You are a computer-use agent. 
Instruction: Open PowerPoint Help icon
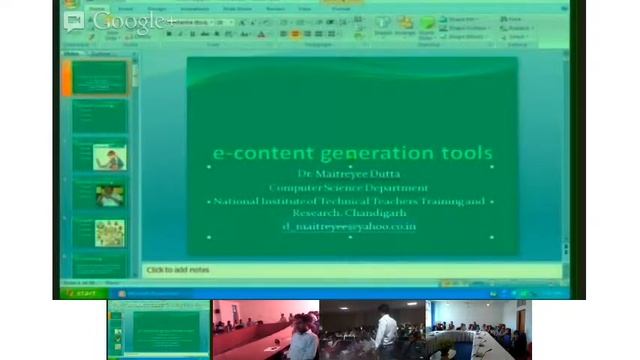click(564, 8)
